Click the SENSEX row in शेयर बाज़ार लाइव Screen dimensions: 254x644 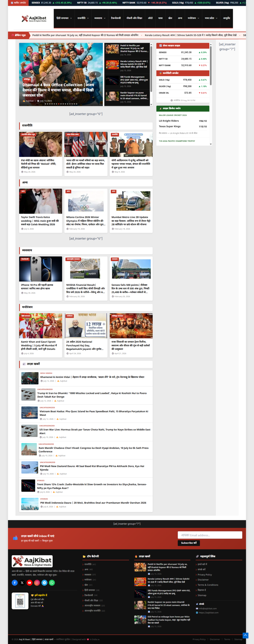click(x=183, y=52)
